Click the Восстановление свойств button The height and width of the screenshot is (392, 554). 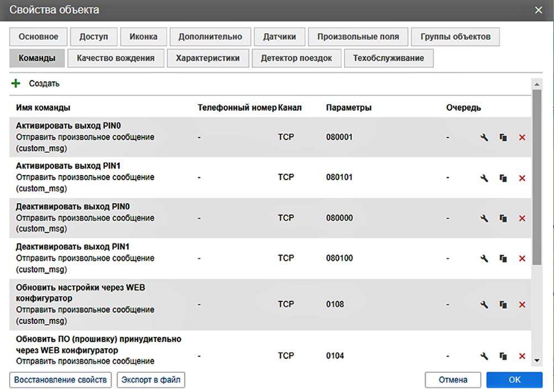pos(61,380)
